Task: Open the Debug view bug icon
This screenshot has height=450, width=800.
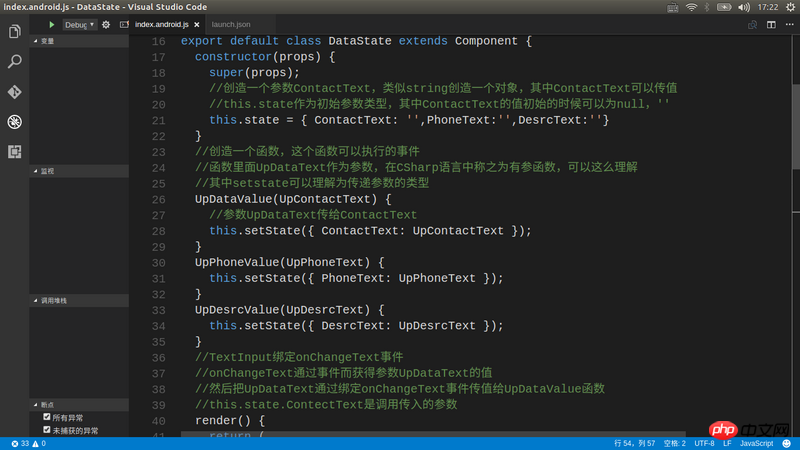Action: coord(14,122)
